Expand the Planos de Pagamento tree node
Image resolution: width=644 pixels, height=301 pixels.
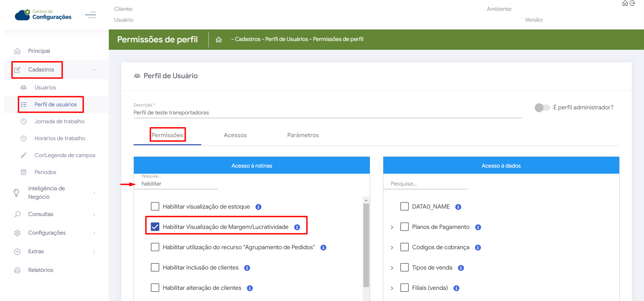click(392, 227)
